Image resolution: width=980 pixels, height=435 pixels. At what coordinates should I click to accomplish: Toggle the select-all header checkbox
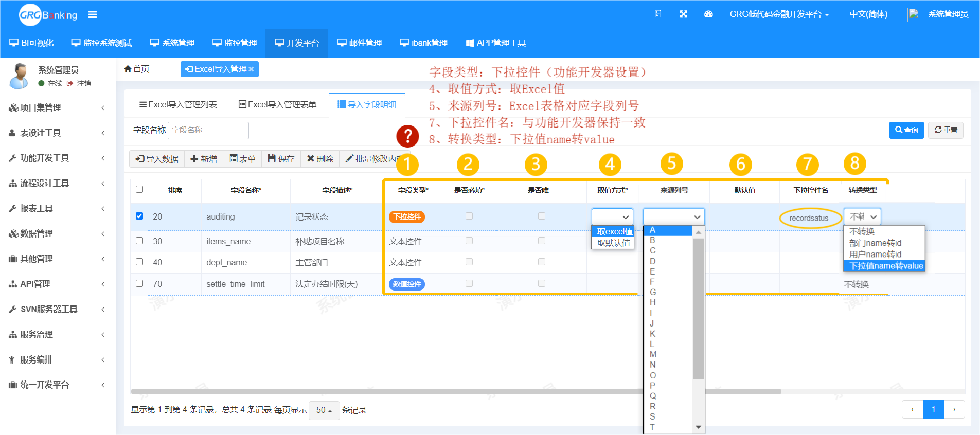pos(139,189)
